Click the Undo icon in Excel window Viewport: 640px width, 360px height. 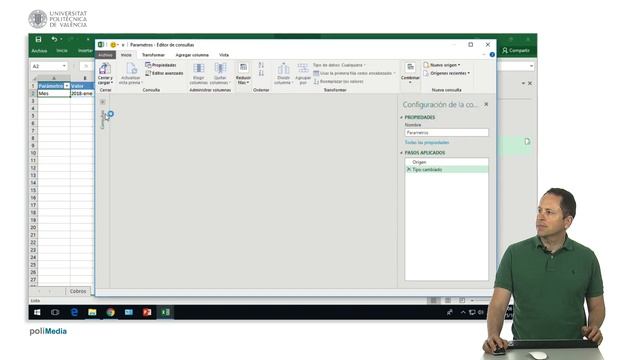click(54, 40)
